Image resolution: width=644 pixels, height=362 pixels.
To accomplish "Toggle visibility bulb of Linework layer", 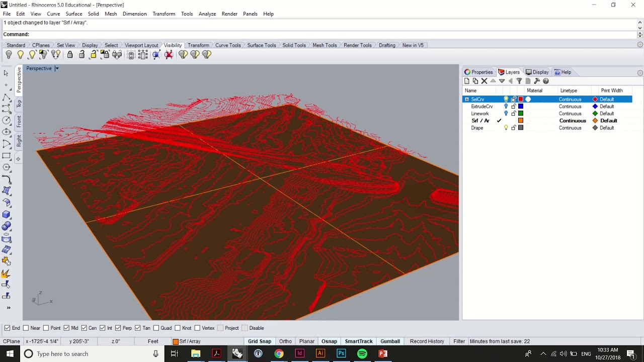I will (506, 114).
